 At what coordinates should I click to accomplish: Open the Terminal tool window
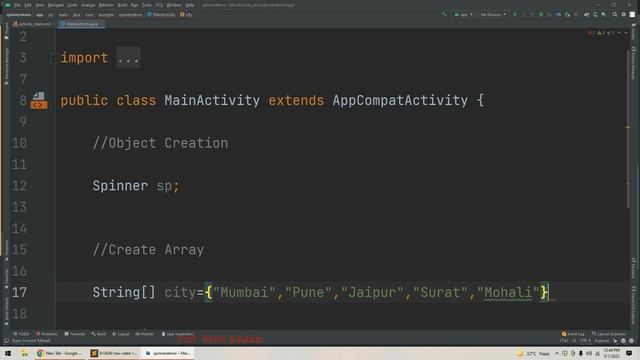coord(74,334)
